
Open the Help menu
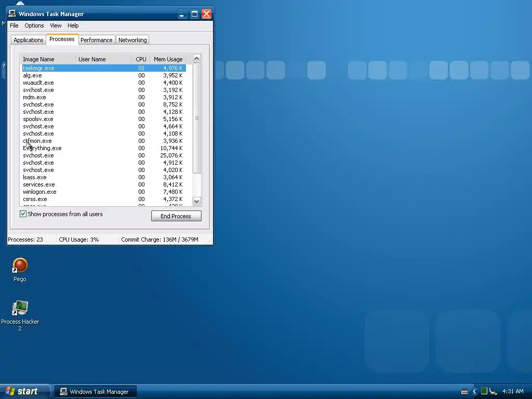coord(73,25)
